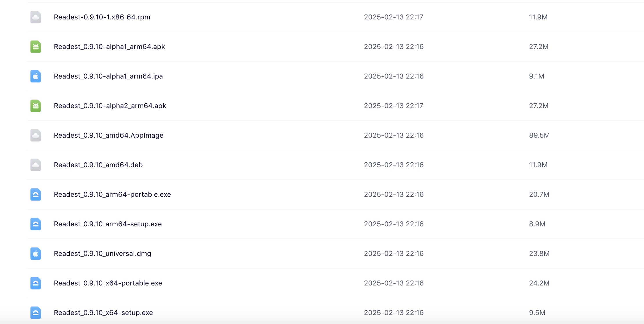Click Readest_0.9.10_x64-setup.exe filename
Screen dimensions: 644x324
coord(103,313)
